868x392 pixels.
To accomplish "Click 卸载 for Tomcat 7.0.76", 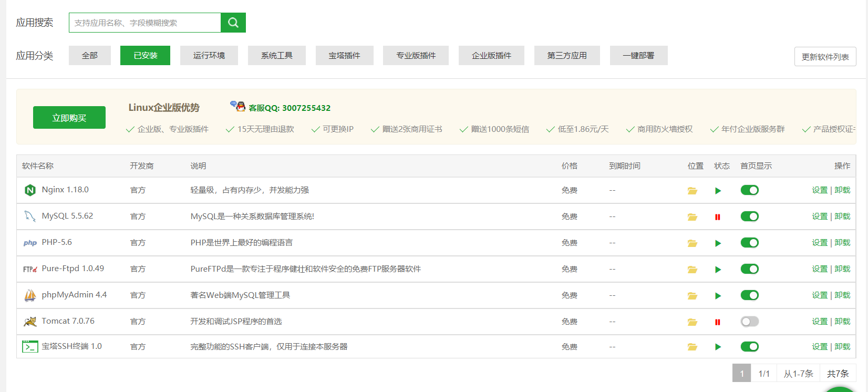I will (842, 322).
